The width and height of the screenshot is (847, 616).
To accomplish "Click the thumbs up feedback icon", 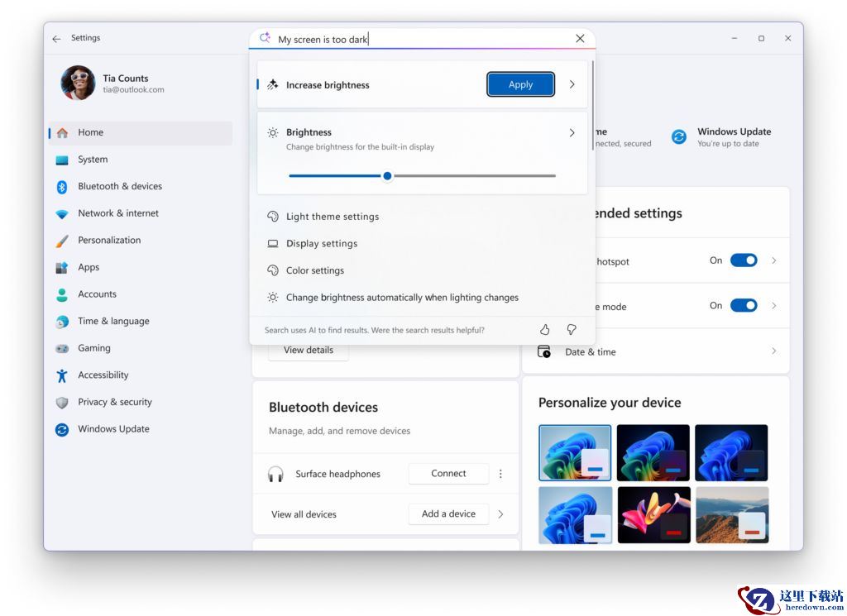I will [544, 330].
